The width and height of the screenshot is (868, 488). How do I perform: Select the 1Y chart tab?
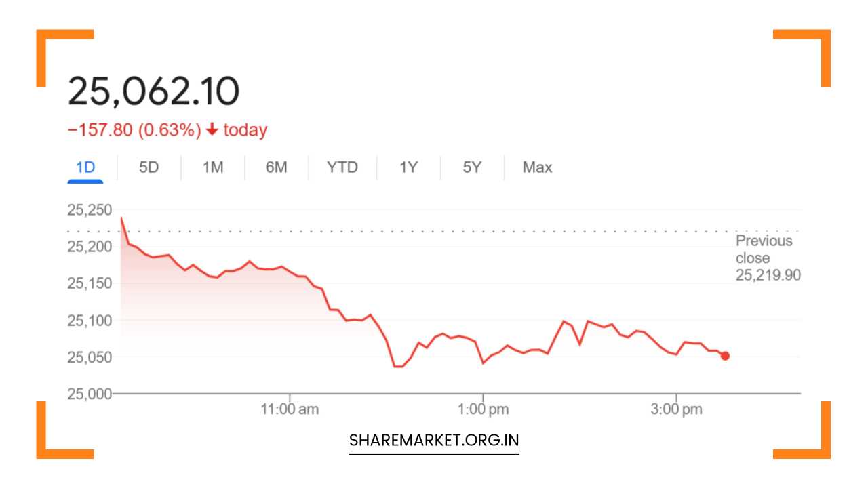click(408, 167)
